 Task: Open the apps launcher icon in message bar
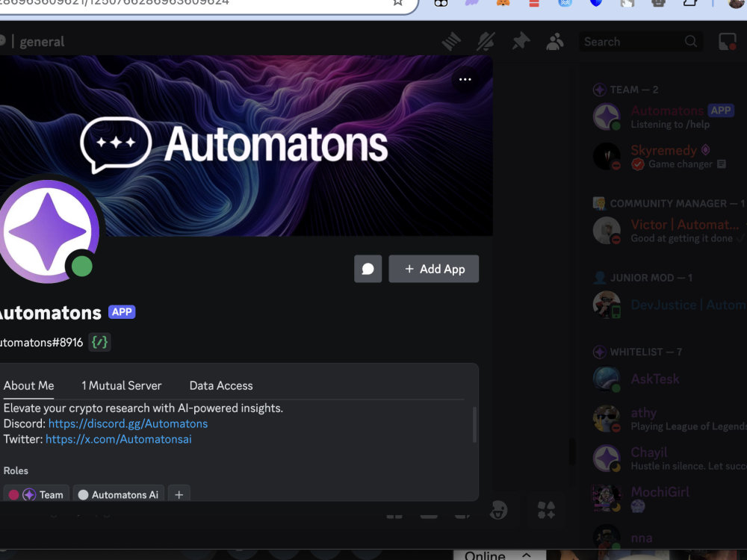(546, 511)
